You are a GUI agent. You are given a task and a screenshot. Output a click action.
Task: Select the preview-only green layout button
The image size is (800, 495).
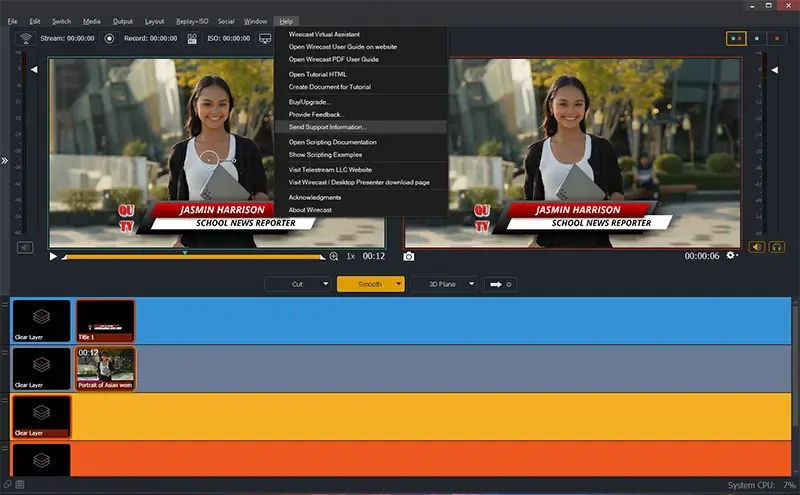point(757,38)
